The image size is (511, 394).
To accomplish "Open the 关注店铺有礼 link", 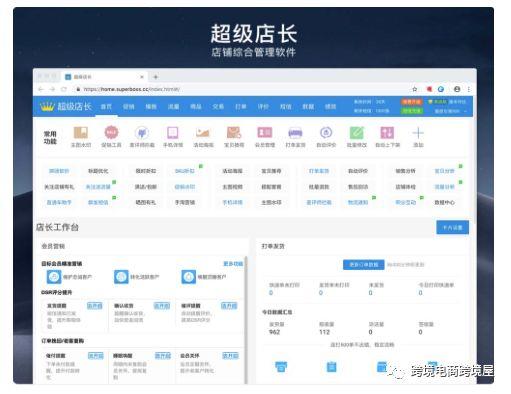I will [59, 187].
